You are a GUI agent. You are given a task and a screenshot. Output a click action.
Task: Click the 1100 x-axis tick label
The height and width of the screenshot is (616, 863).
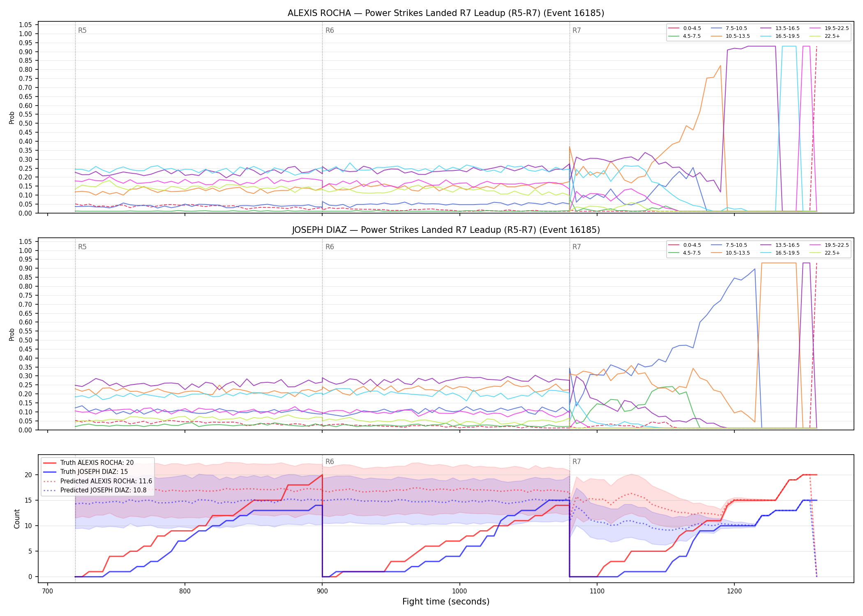[597, 591]
